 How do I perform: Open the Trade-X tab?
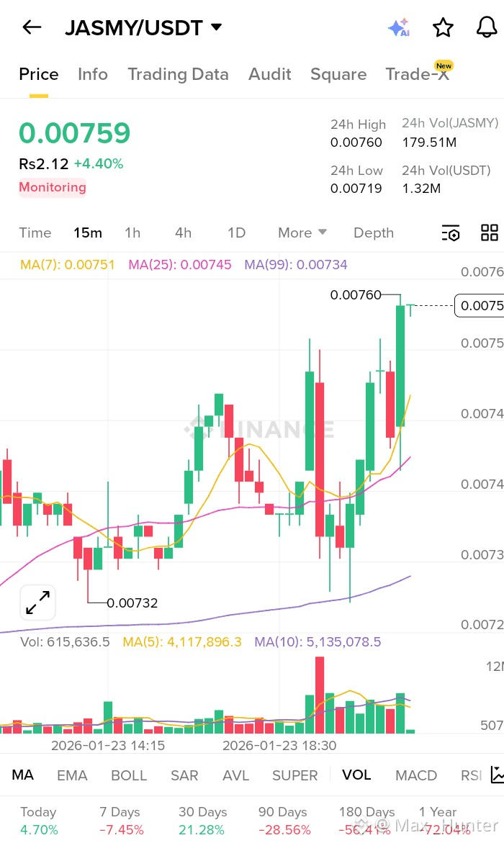coord(418,74)
